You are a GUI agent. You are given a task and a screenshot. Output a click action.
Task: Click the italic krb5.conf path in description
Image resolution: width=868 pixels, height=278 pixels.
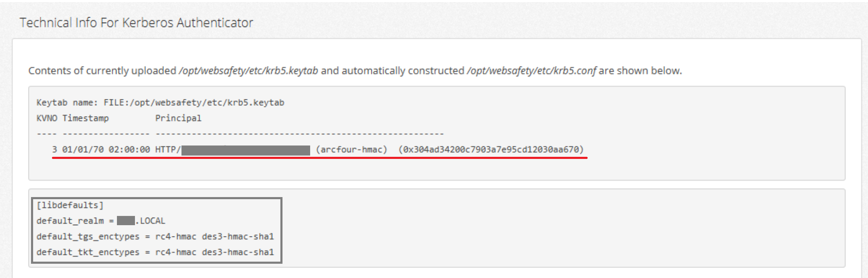531,71
